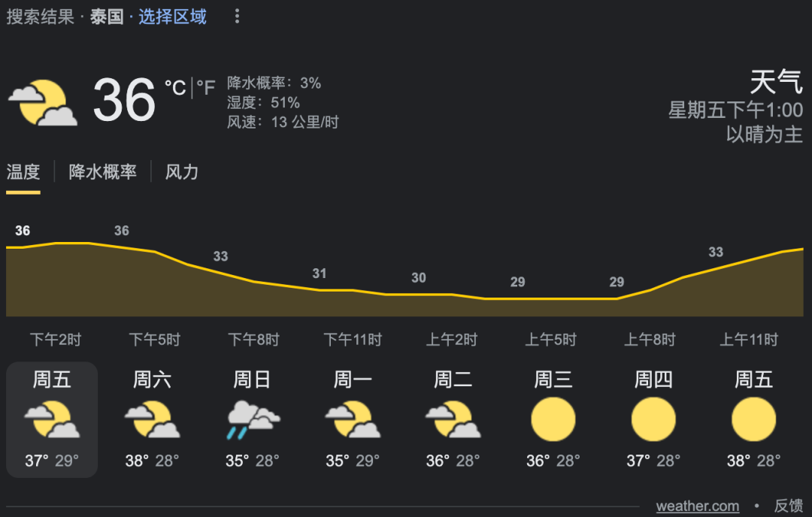Screen dimensions: 812x517
Task: Switch temperature unit to °F
Action: coord(206,89)
